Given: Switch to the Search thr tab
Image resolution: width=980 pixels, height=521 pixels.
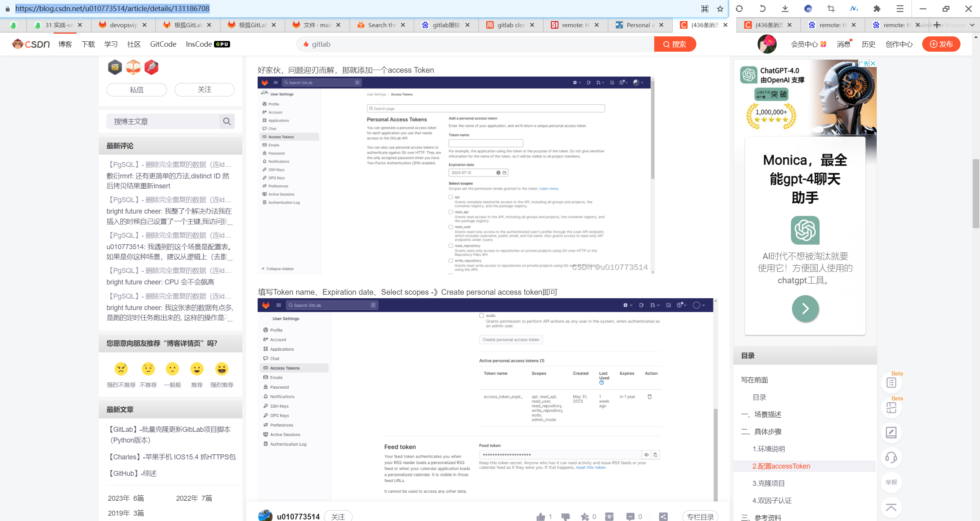Looking at the screenshot, I should point(382,25).
